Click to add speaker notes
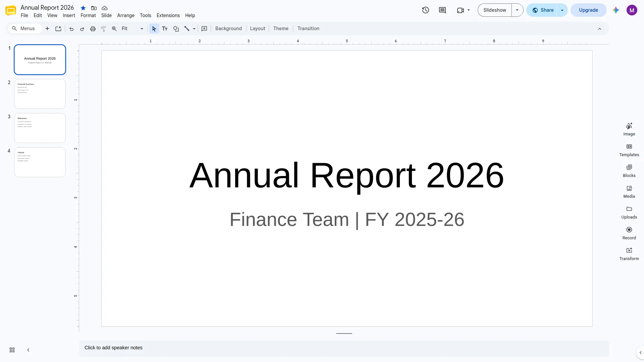Screen dimensions: 644x362 344,348
